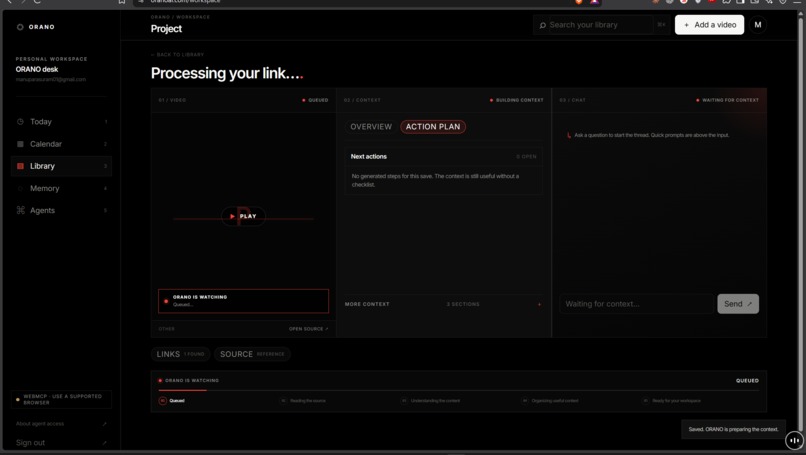This screenshot has height=455, width=806.
Task: Click the Brave shield icon in address bar
Action: (x=579, y=2)
